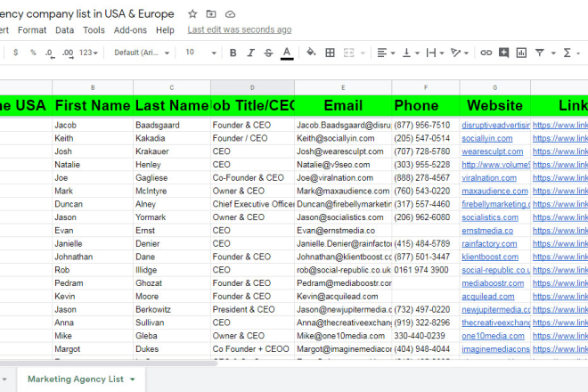Screen dimensions: 588x392
Task: Open the klientboost.com link
Action: tap(490, 257)
